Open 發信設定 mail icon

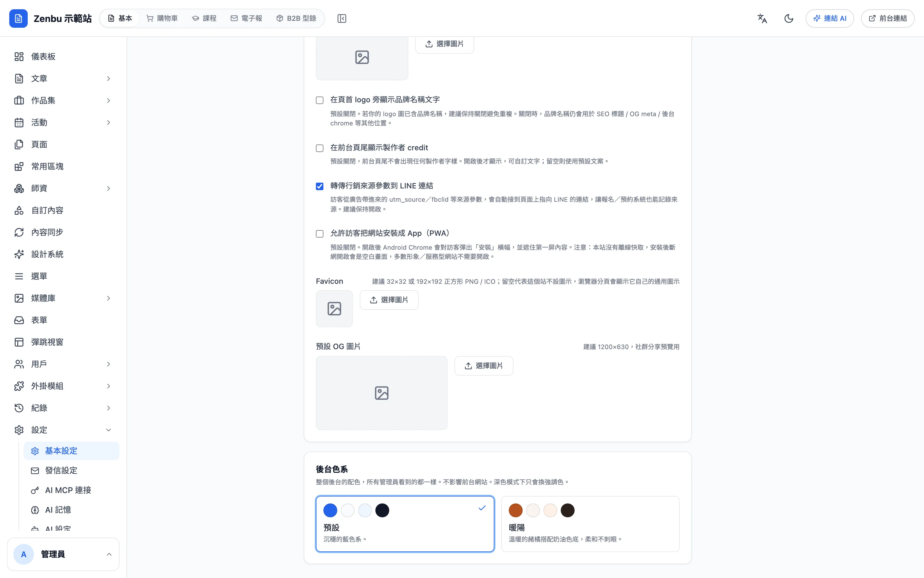pyautogui.click(x=35, y=470)
